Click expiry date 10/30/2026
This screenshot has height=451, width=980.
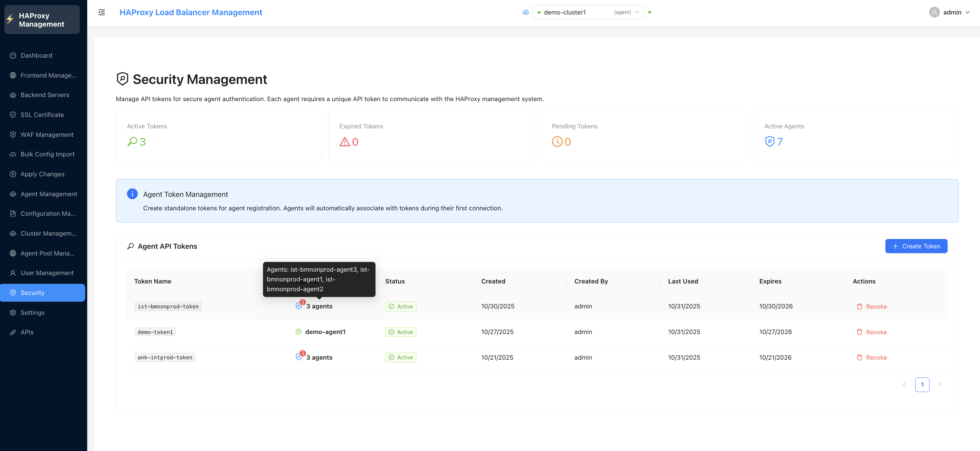(776, 306)
